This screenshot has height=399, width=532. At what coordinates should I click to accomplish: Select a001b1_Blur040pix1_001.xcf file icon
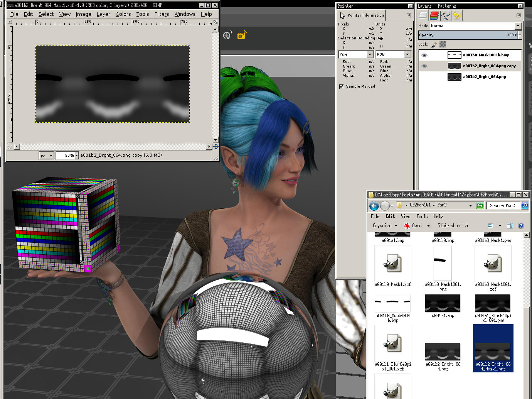coord(393,343)
